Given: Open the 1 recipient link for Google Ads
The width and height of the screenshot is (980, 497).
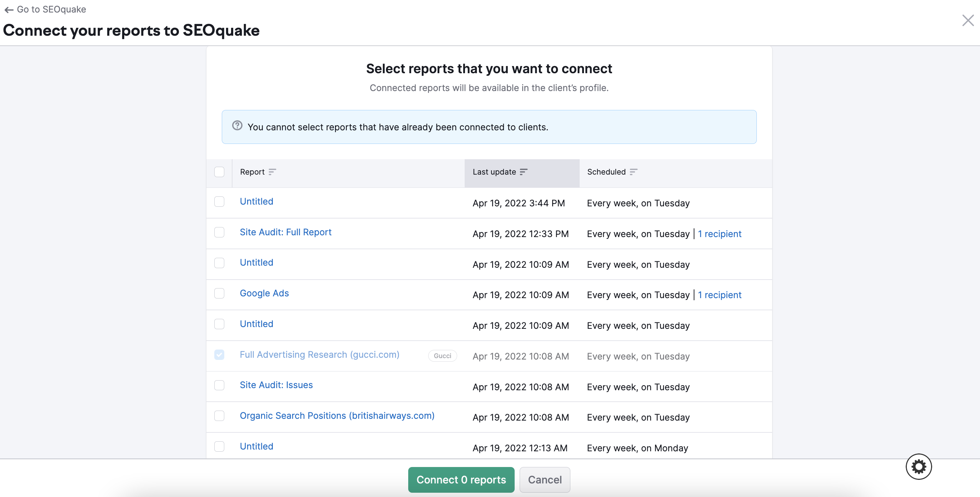Looking at the screenshot, I should pyautogui.click(x=720, y=294).
